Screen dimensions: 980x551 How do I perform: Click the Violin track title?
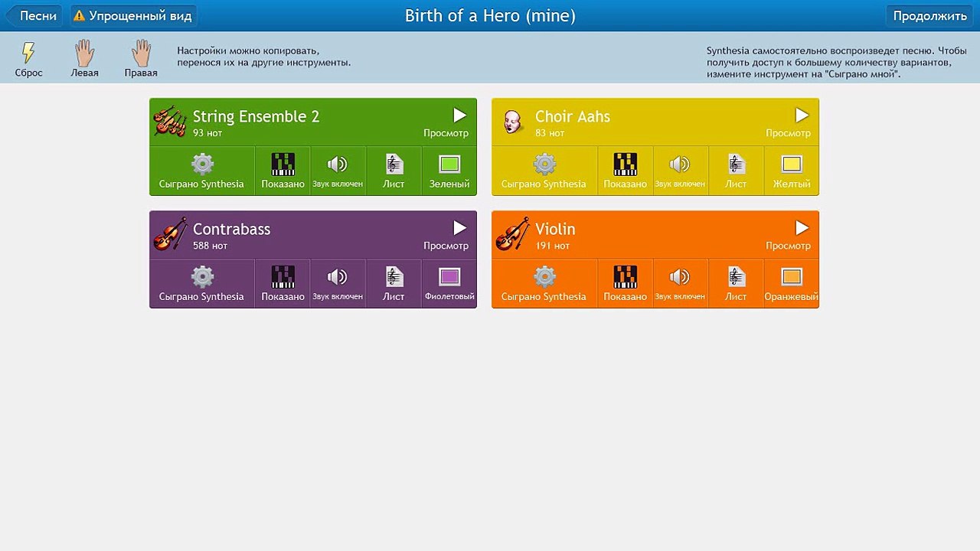(x=555, y=229)
